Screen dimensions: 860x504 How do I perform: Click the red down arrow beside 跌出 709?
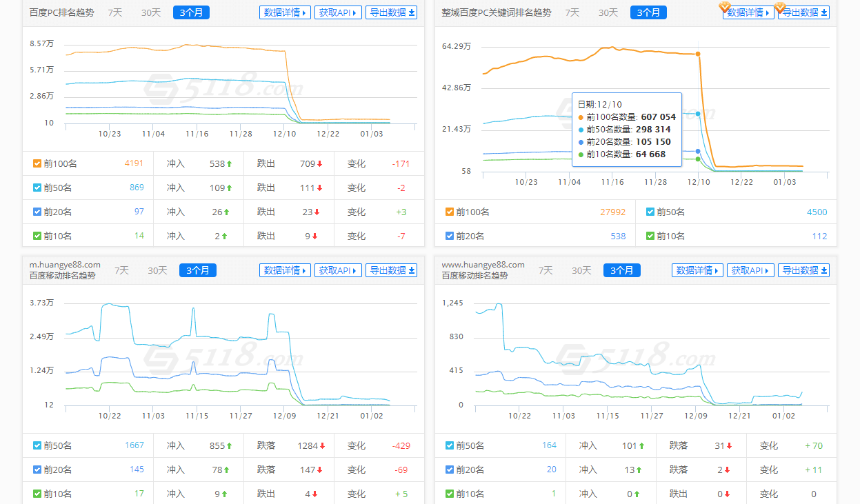coord(320,164)
